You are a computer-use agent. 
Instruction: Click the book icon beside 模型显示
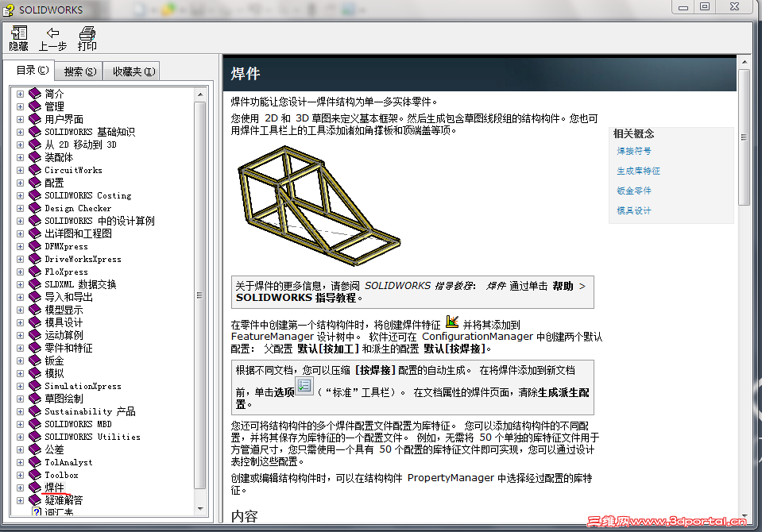tap(35, 310)
